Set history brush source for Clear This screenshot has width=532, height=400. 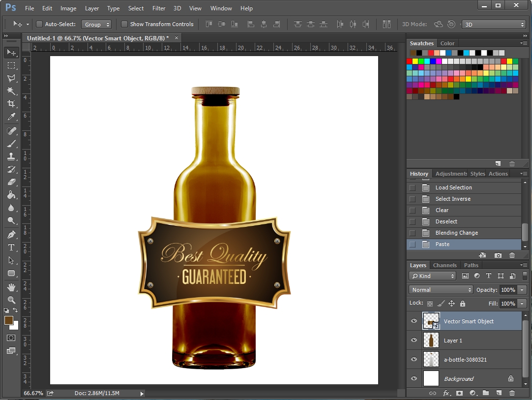pyautogui.click(x=412, y=210)
